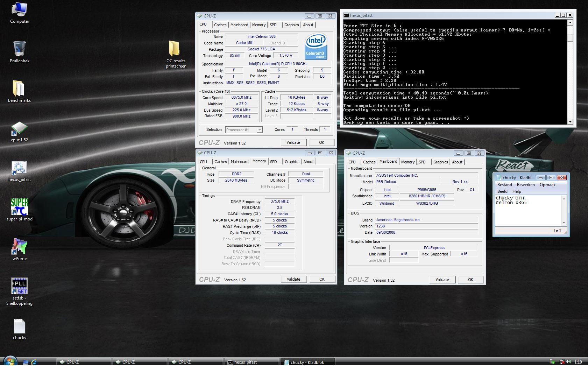
Task: Click in the Kladblok text area
Action: pos(528,211)
